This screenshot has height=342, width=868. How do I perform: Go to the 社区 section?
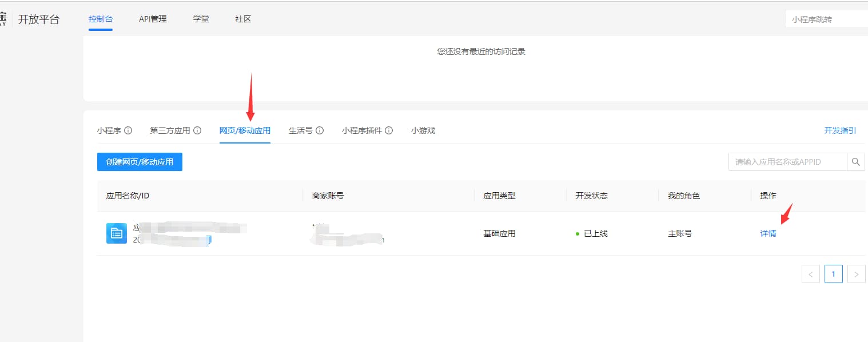tap(242, 18)
